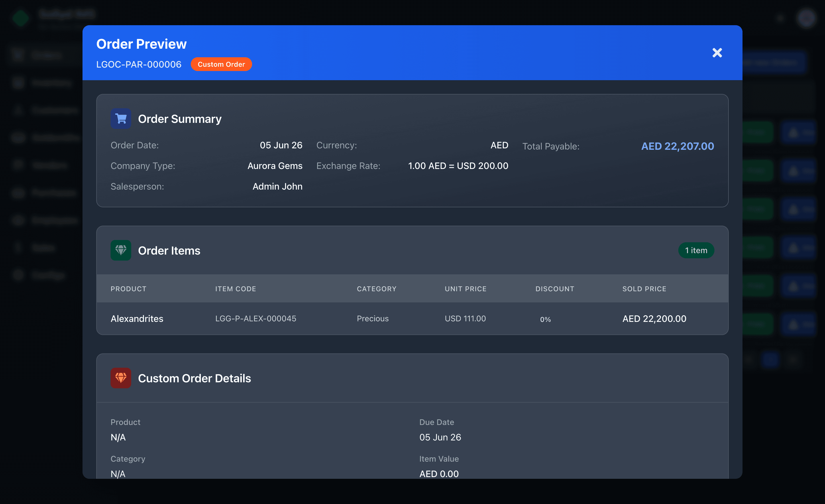Click the red gem Custom Order Details icon

[121, 378]
